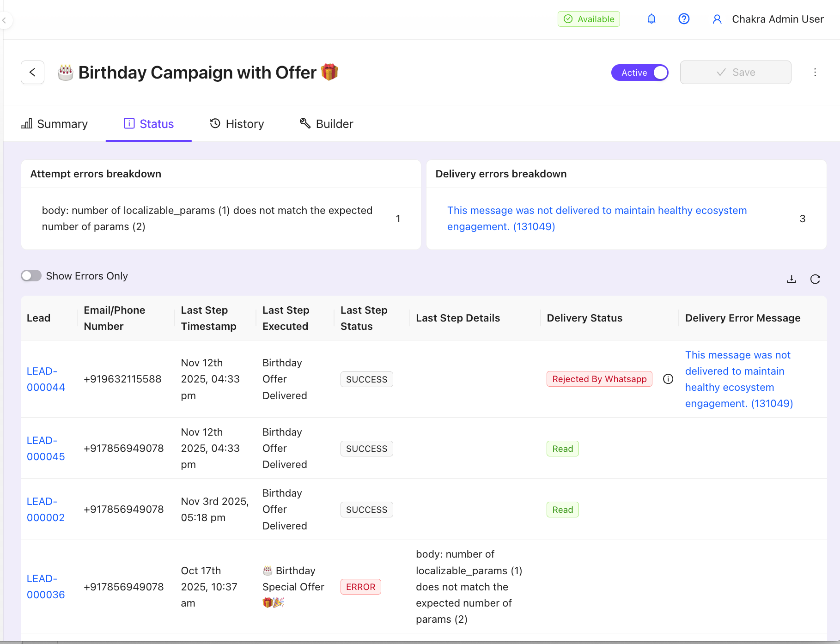Click the Save button
This screenshot has height=644, width=840.
tap(736, 72)
